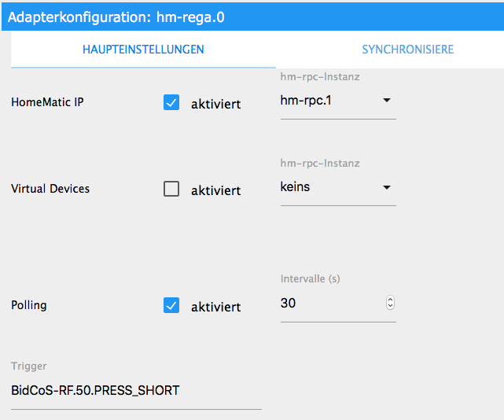The height and width of the screenshot is (420, 504).
Task: Click the interval stepper arrows
Action: pos(390,303)
